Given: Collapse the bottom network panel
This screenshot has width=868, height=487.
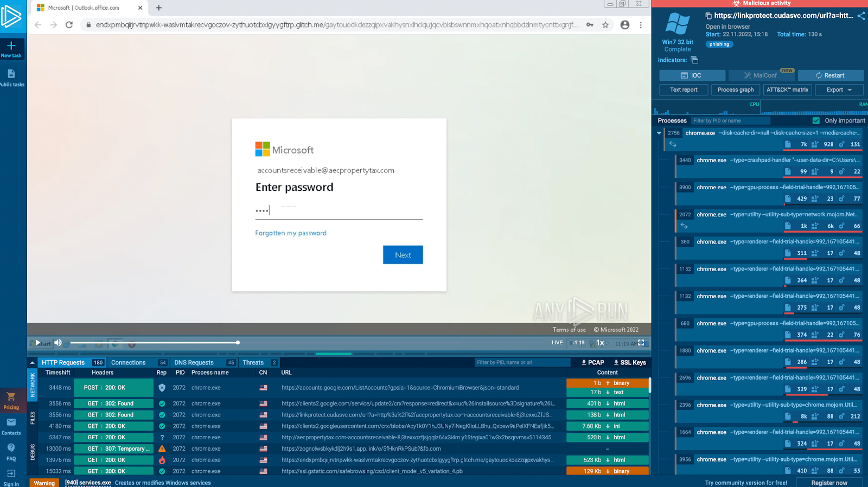Looking at the screenshot, I should (x=32, y=362).
